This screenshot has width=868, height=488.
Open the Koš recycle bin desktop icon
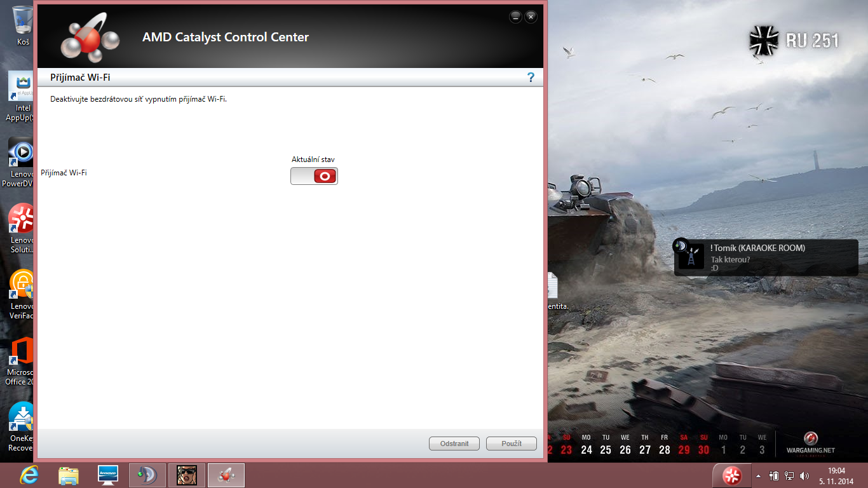[23, 26]
